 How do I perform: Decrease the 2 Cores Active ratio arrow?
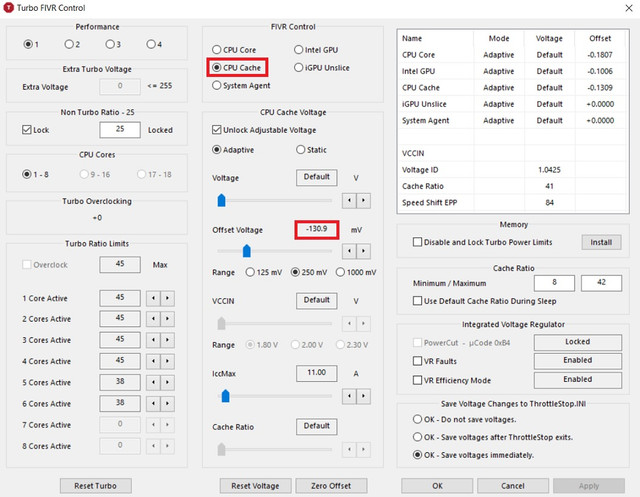(153, 319)
